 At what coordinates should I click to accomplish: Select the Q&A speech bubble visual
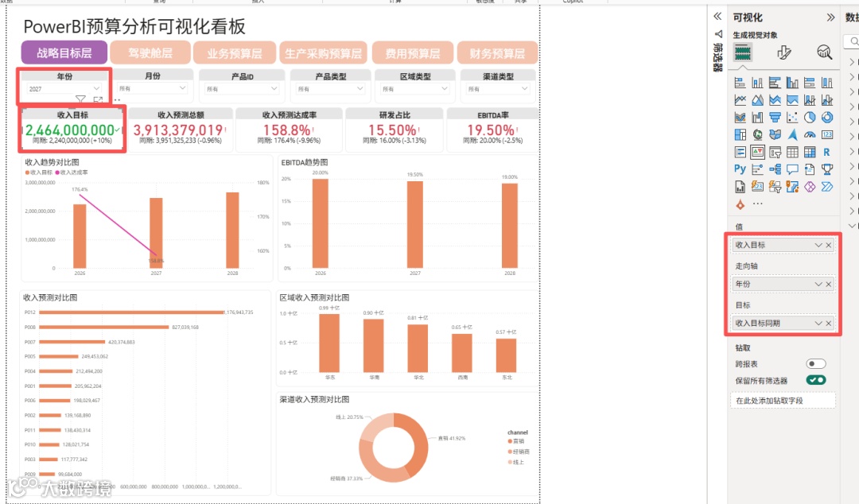[x=792, y=169]
